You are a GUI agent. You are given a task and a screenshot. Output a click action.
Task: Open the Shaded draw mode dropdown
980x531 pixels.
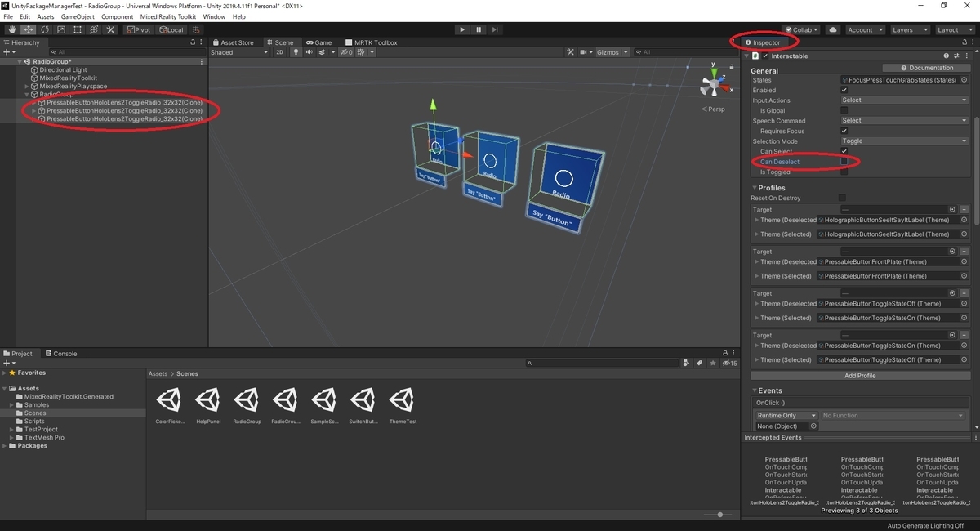239,52
